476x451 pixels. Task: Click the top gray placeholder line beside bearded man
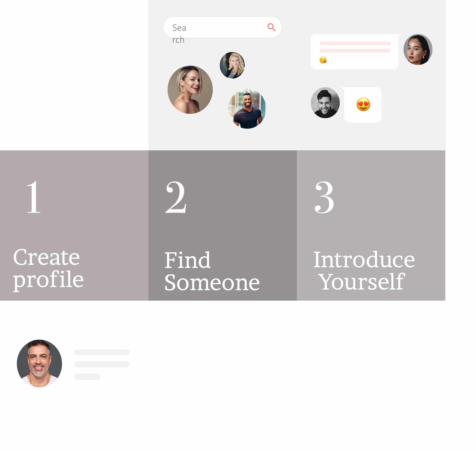point(102,352)
